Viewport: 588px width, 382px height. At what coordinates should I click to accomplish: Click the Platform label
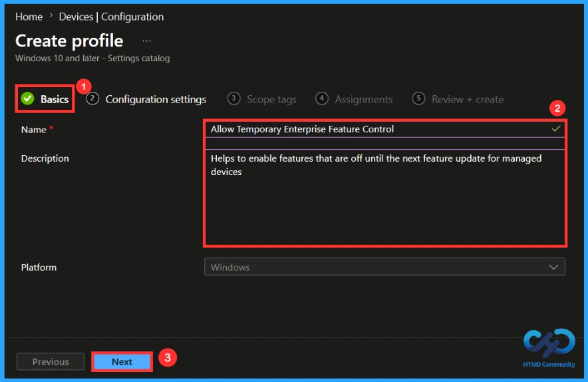(x=39, y=267)
